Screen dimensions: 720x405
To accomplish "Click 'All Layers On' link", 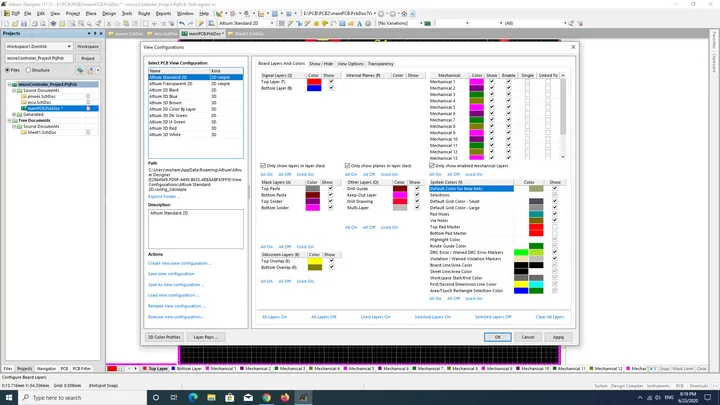I will pyautogui.click(x=274, y=317).
